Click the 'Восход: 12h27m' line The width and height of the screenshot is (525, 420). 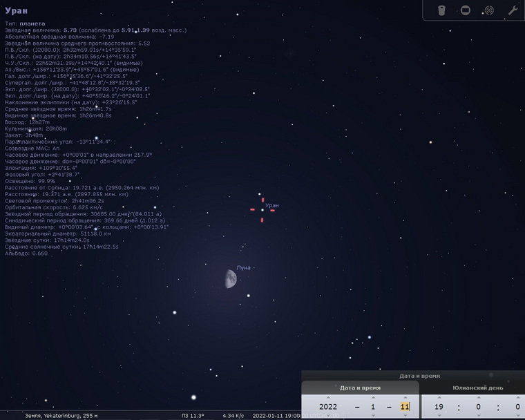(x=27, y=122)
